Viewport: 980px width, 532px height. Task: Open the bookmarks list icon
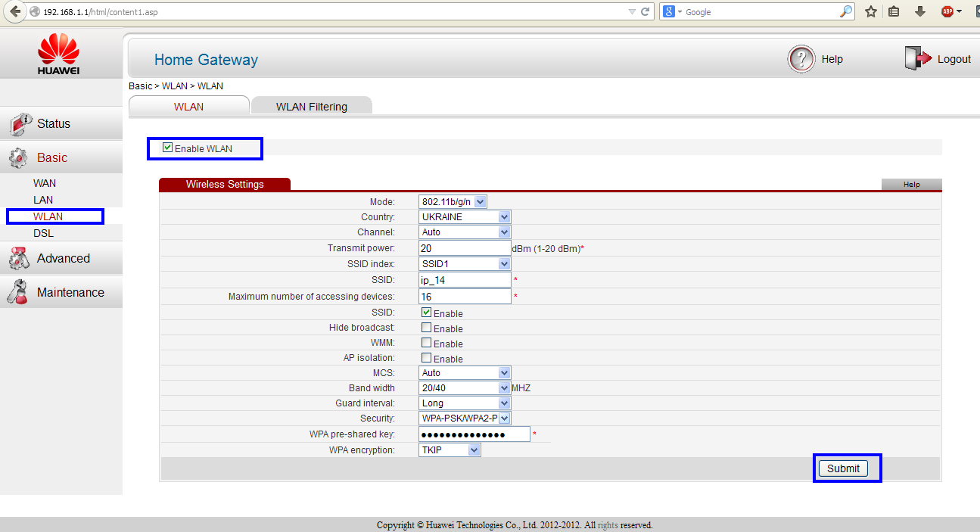tap(894, 12)
